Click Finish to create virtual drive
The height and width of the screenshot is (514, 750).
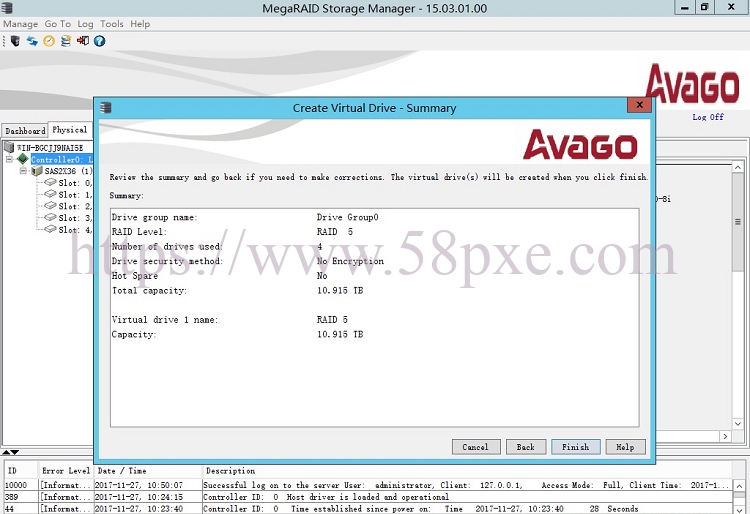pyautogui.click(x=575, y=447)
